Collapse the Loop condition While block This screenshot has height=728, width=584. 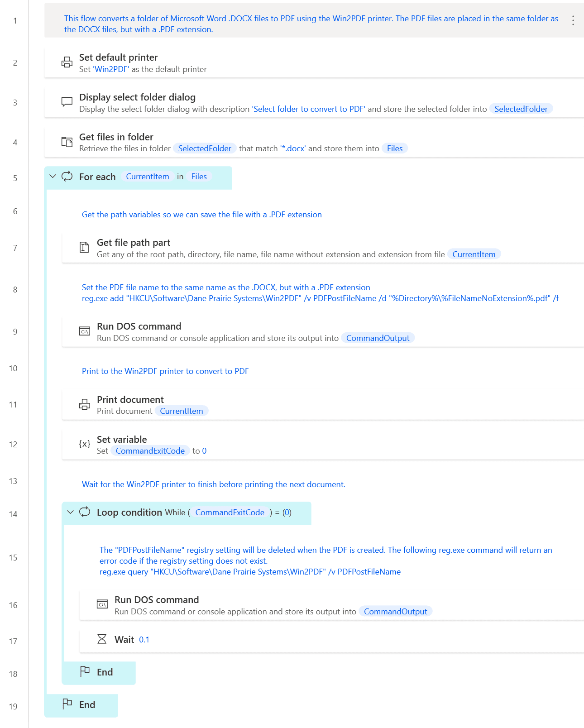pyautogui.click(x=70, y=512)
